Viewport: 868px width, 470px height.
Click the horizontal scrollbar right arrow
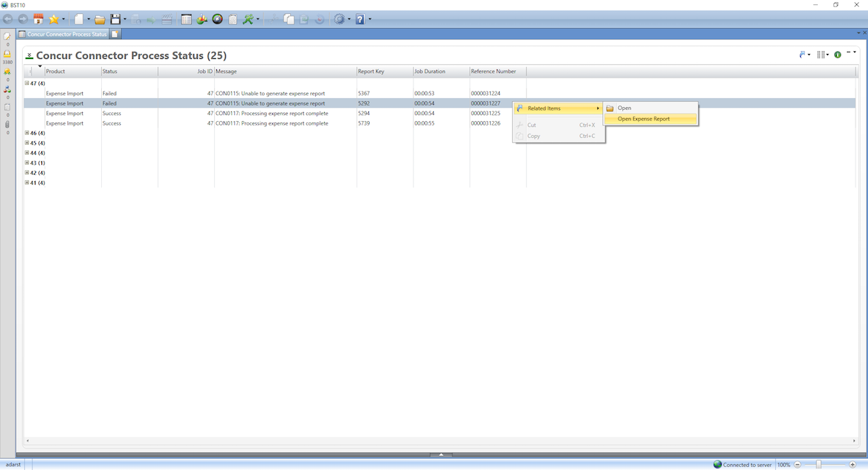point(854,440)
